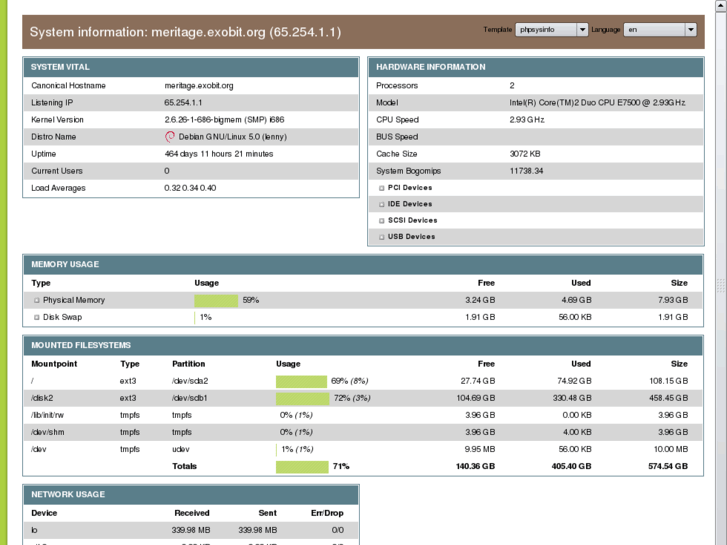Open the Language dropdown arrow
Screen dimensions: 727x545
[690, 30]
